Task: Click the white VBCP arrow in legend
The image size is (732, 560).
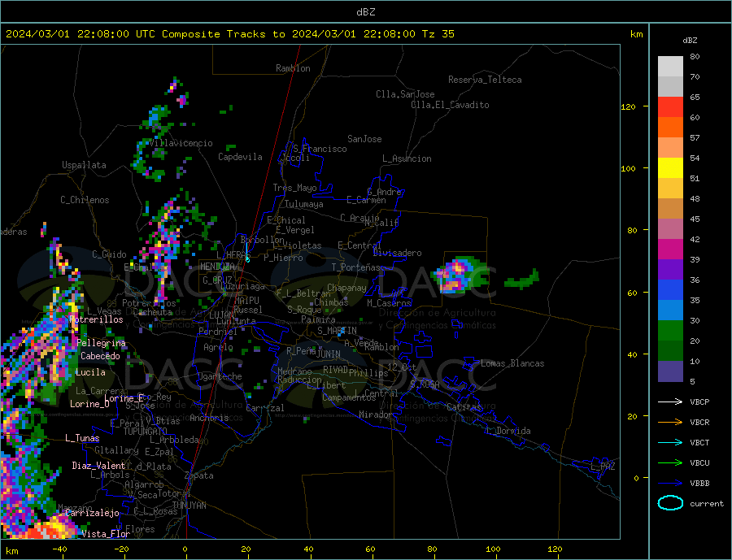Action: click(x=670, y=402)
